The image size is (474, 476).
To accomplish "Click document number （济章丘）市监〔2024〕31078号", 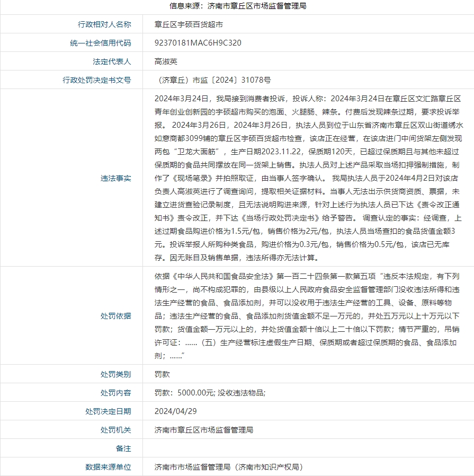I will (x=212, y=80).
